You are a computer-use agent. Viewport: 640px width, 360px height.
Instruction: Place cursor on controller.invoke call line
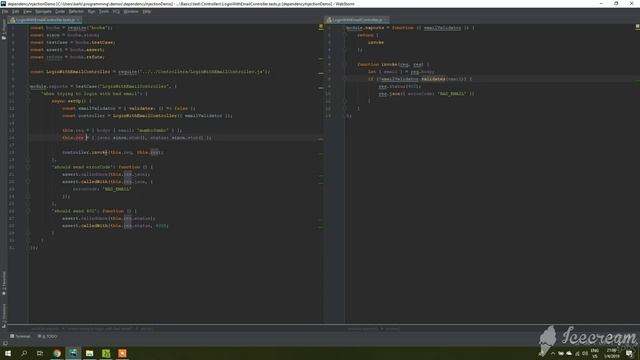click(113, 152)
